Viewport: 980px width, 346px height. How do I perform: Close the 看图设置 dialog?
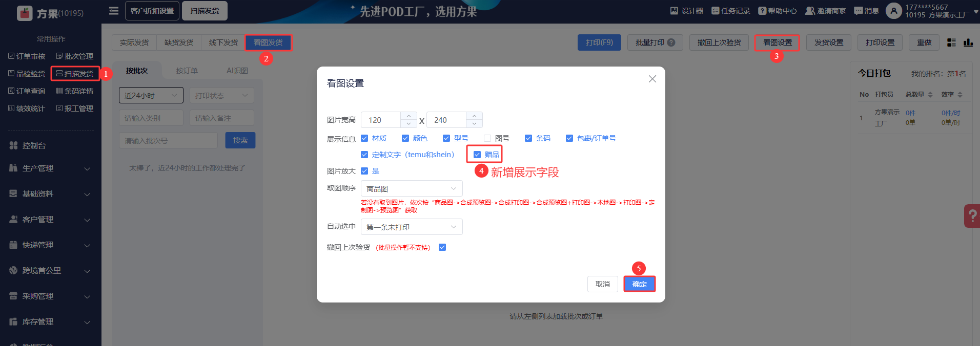pos(652,79)
